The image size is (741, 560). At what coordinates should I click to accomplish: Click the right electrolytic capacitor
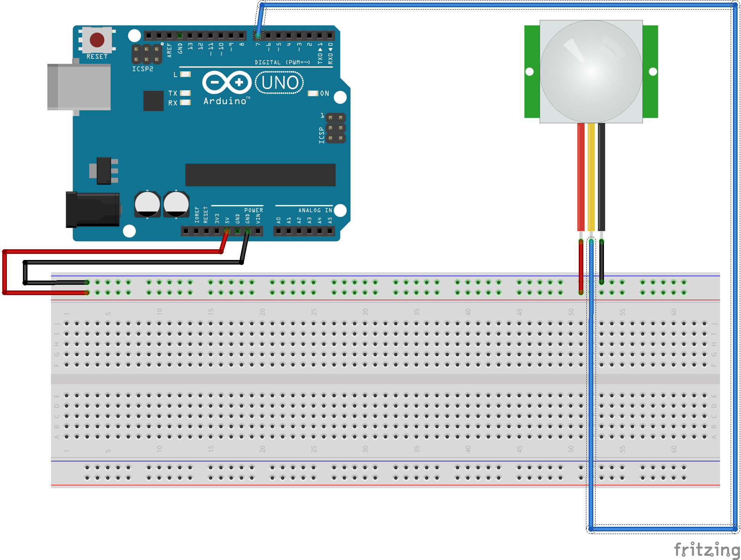point(176,204)
